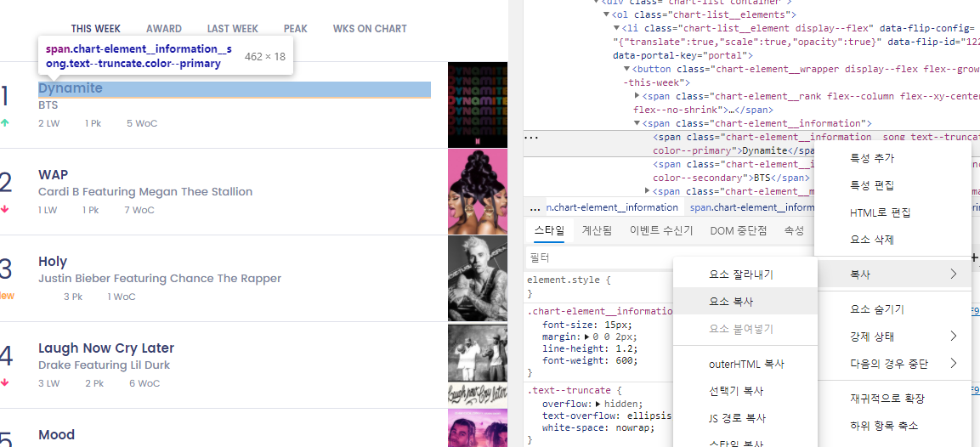
Task: Click the red down arrow beside rank 4
Action: pos(5,383)
